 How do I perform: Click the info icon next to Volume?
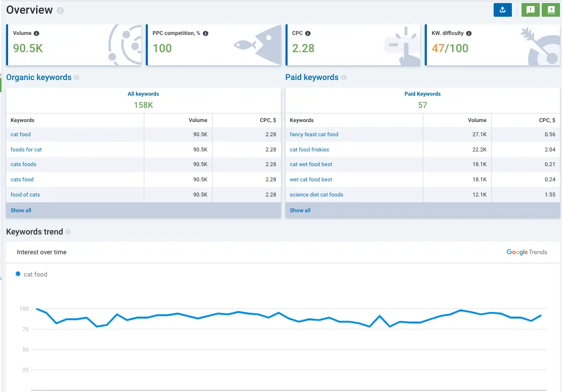tap(36, 33)
